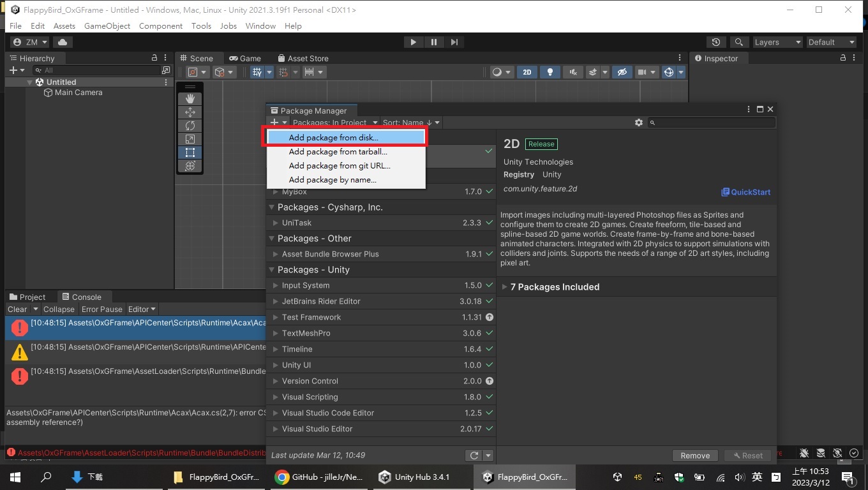Open Packages: In Project filter dropdown

coord(334,122)
